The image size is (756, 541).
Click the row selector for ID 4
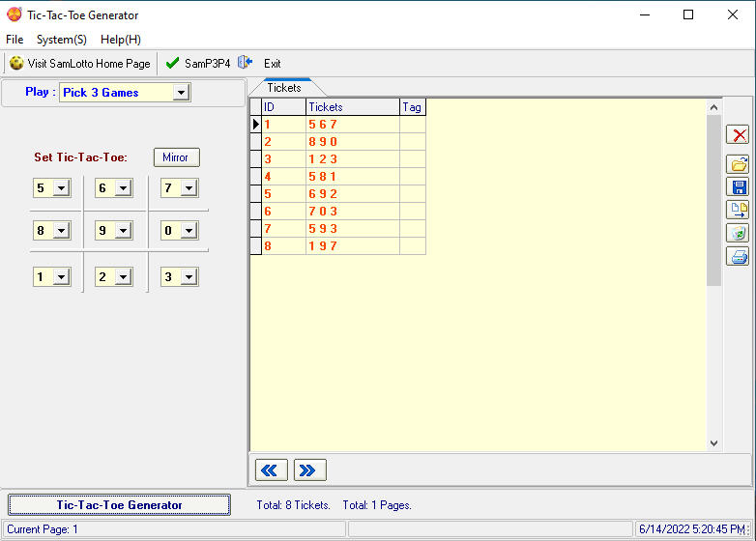click(256, 177)
